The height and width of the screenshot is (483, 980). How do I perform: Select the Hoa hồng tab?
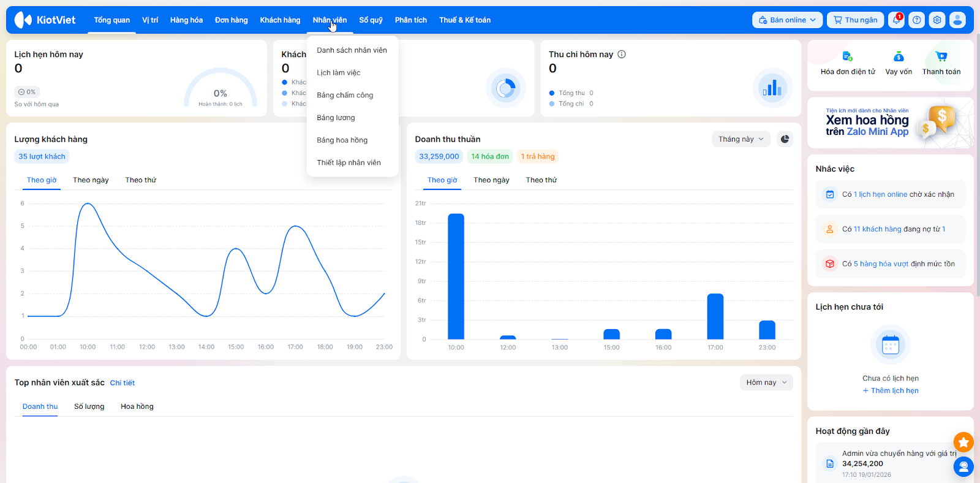pos(137,406)
